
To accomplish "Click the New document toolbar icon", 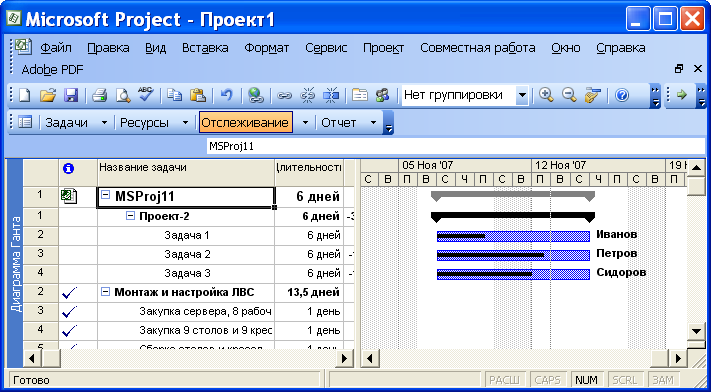I will tap(24, 95).
